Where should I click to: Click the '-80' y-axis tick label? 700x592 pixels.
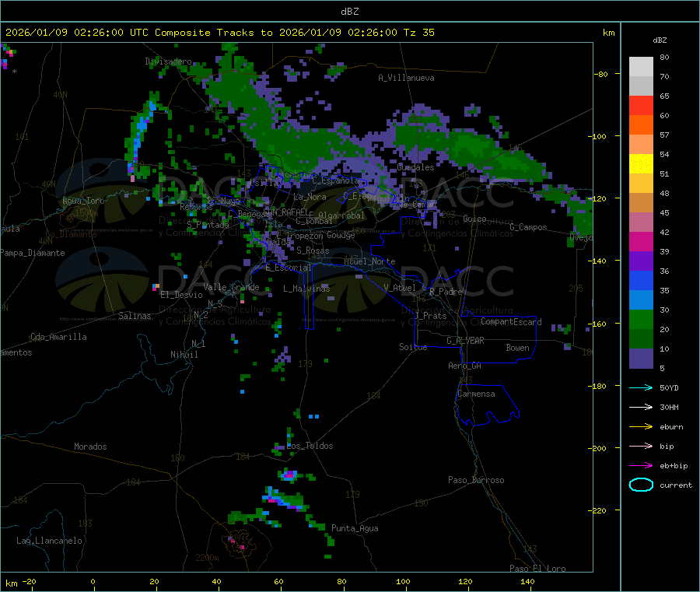tap(601, 74)
